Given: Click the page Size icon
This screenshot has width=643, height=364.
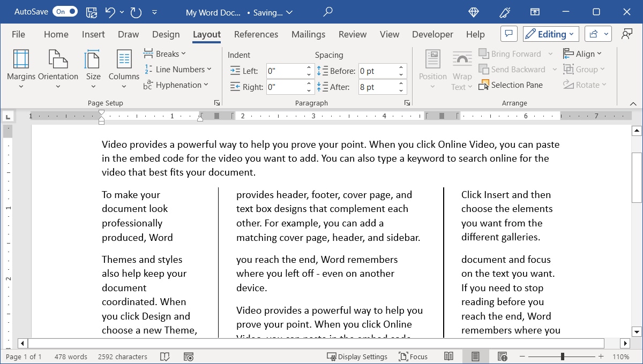Looking at the screenshot, I should point(93,67).
